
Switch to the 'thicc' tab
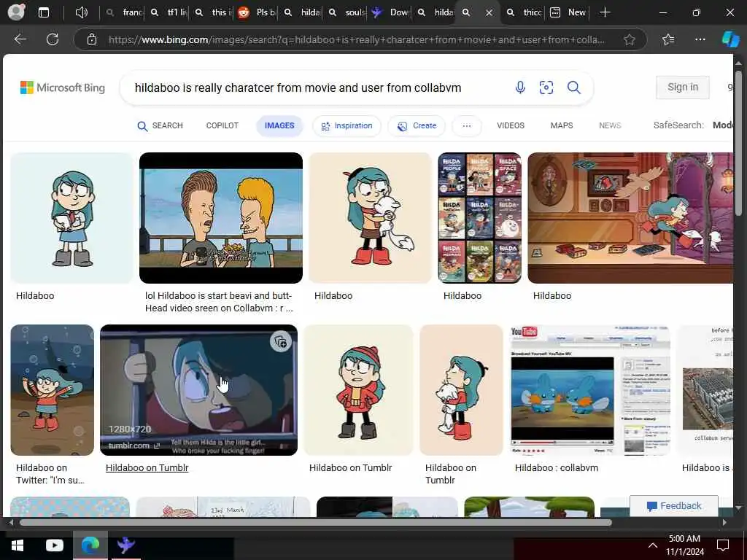525,12
